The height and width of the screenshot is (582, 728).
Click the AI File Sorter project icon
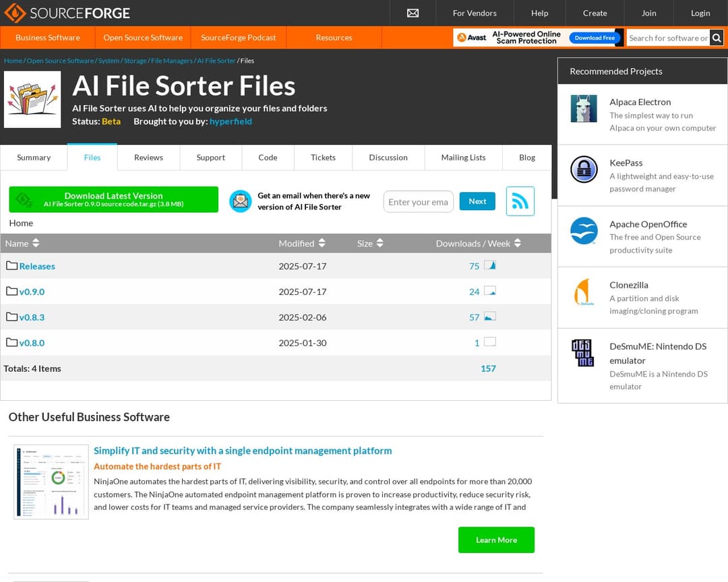pyautogui.click(x=32, y=99)
